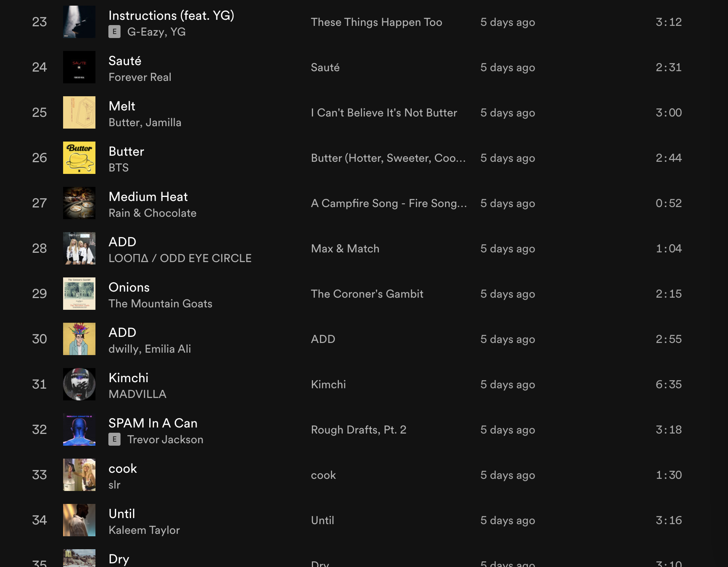Click the "Rough Drafts, Pt. 2" cover thumbnail
The height and width of the screenshot is (567, 728).
(x=79, y=429)
